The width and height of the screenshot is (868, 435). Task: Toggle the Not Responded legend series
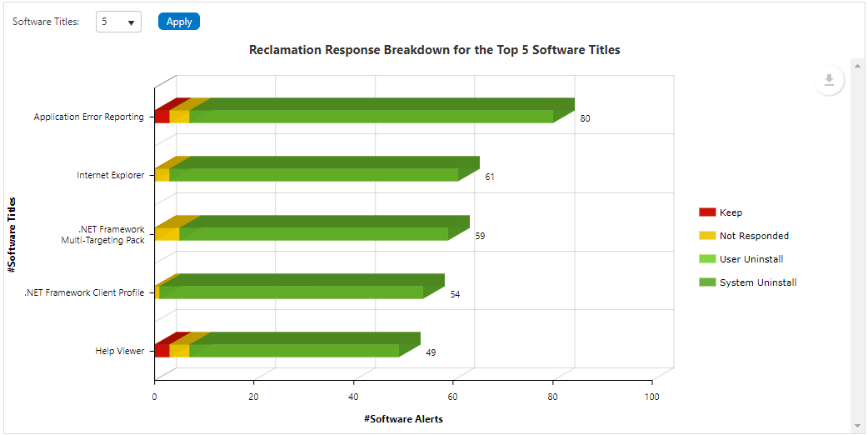753,236
